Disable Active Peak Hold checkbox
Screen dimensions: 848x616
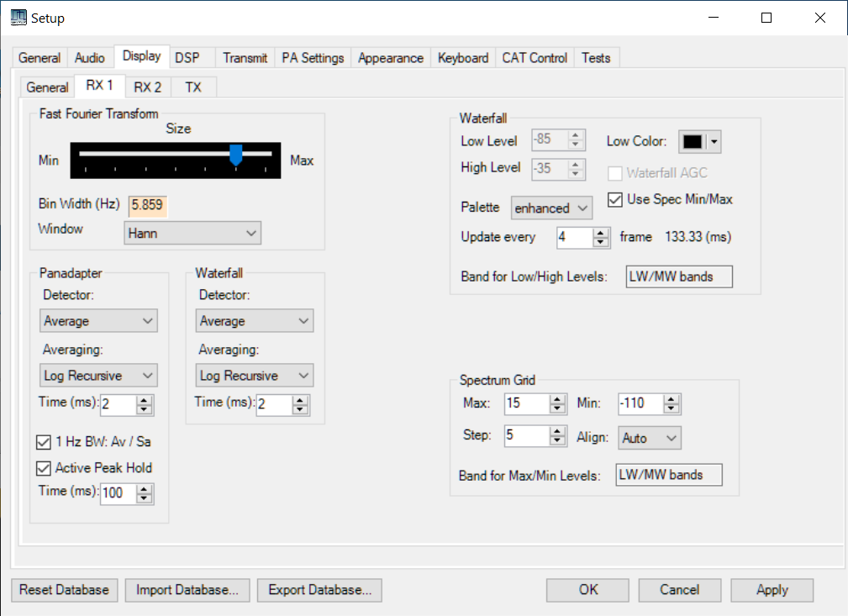tap(45, 468)
